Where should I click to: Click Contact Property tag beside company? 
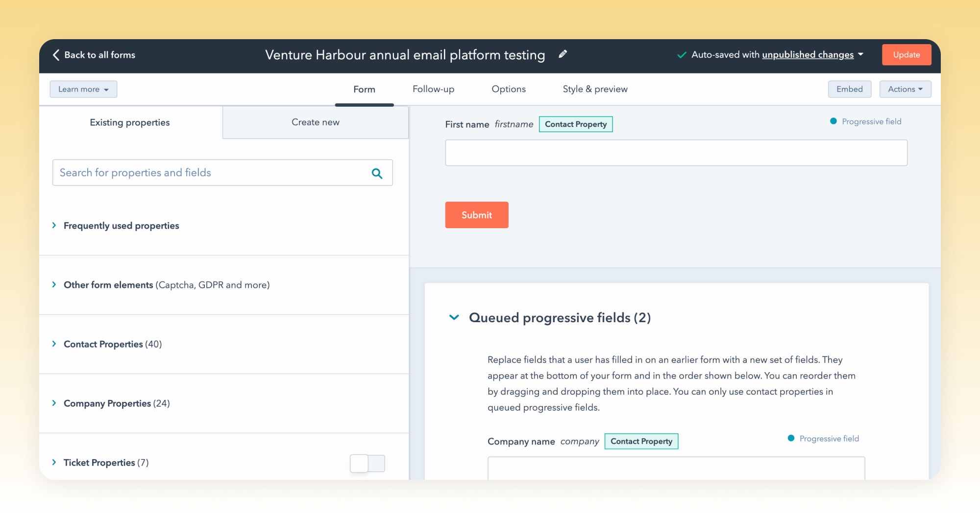(641, 441)
